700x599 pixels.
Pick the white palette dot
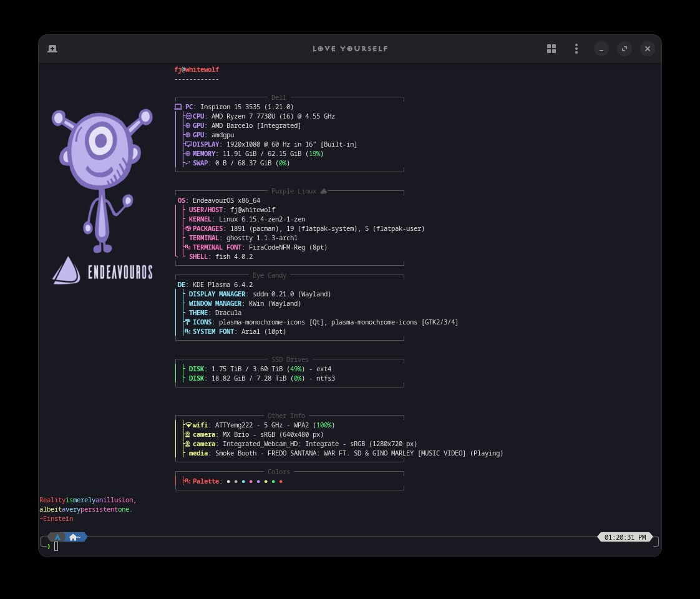click(228, 482)
